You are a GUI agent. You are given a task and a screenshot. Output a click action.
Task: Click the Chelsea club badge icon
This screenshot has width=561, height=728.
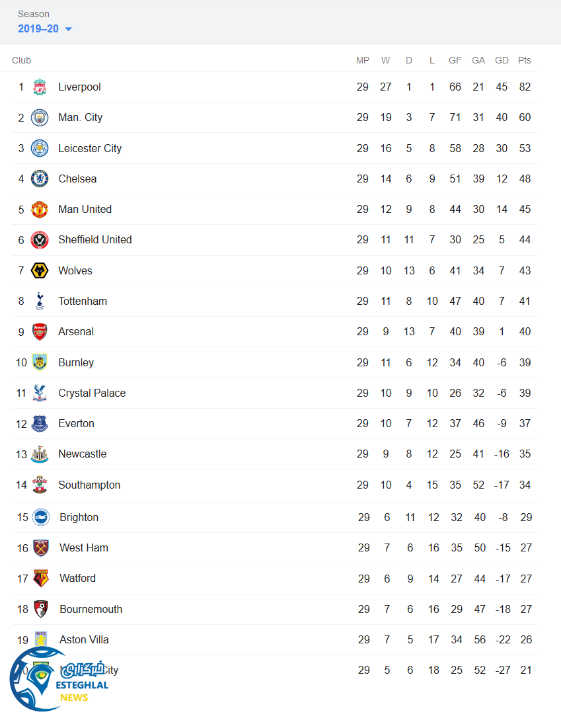pyautogui.click(x=40, y=179)
